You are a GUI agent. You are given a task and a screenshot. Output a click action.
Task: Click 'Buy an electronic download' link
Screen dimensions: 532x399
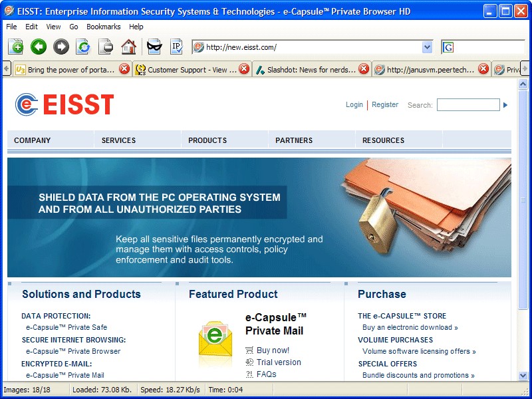(x=410, y=327)
